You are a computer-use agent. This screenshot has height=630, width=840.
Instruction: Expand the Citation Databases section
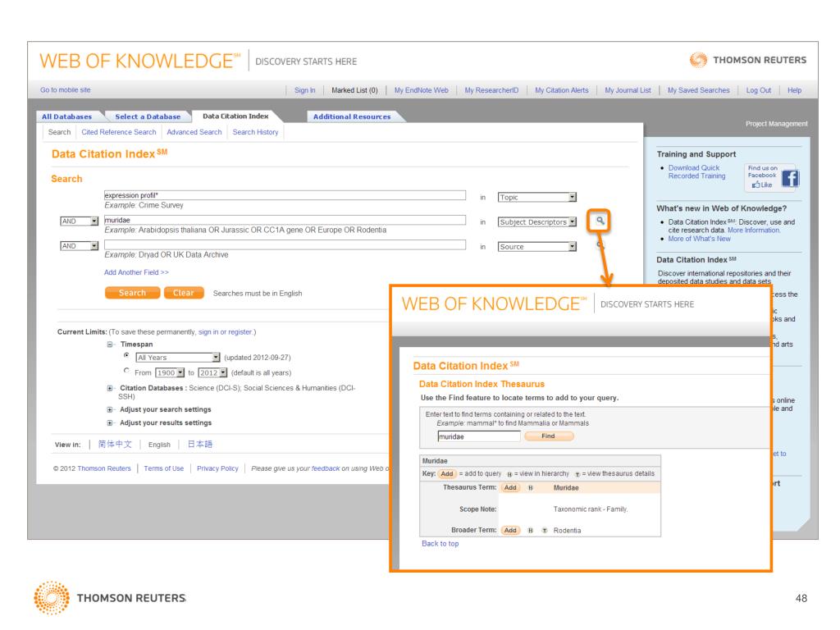tap(110, 388)
